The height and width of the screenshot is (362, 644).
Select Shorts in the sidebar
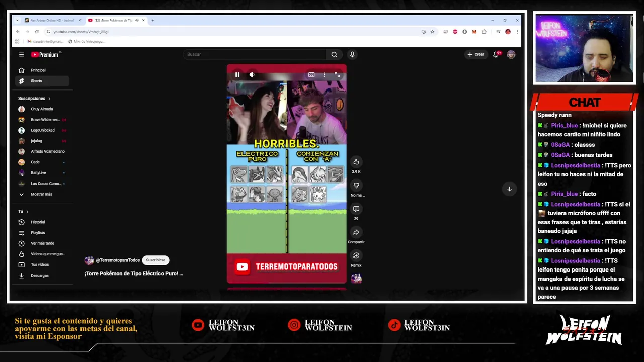pyautogui.click(x=42, y=81)
